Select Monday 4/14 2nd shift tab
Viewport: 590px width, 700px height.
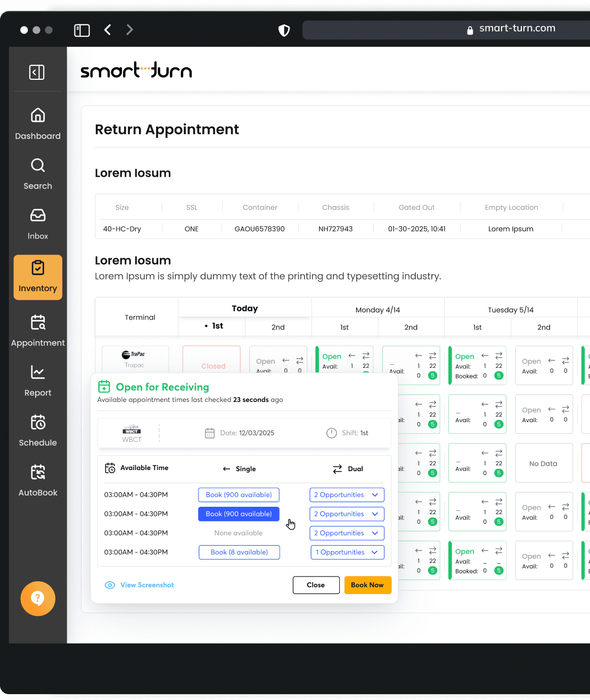pyautogui.click(x=411, y=327)
